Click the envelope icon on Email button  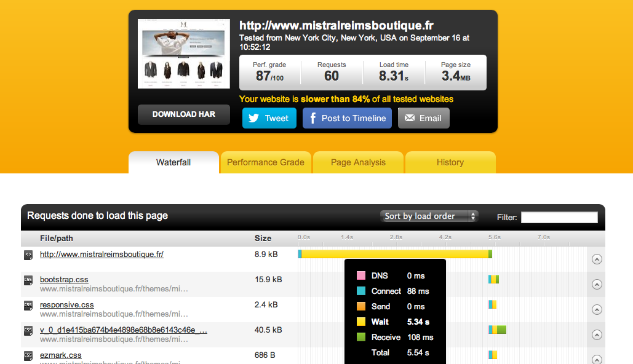pyautogui.click(x=409, y=118)
